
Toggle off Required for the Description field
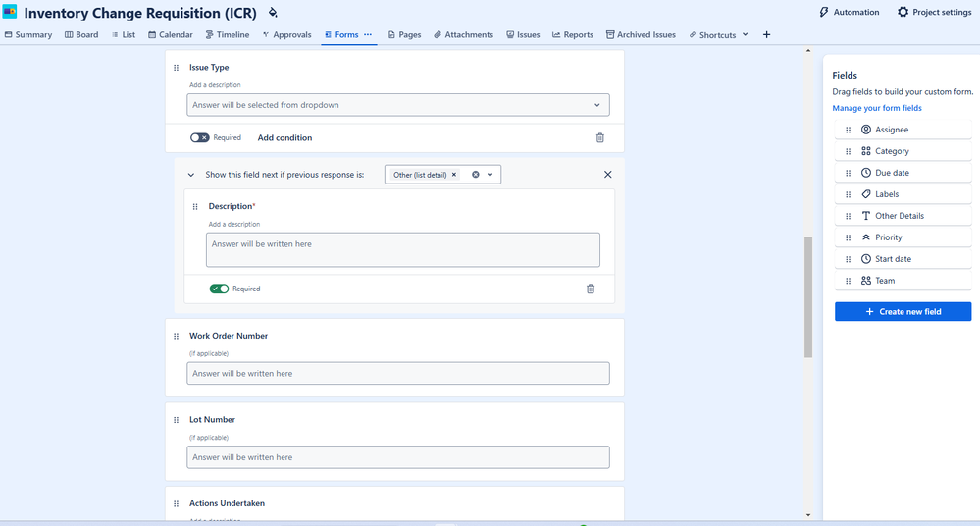point(219,289)
